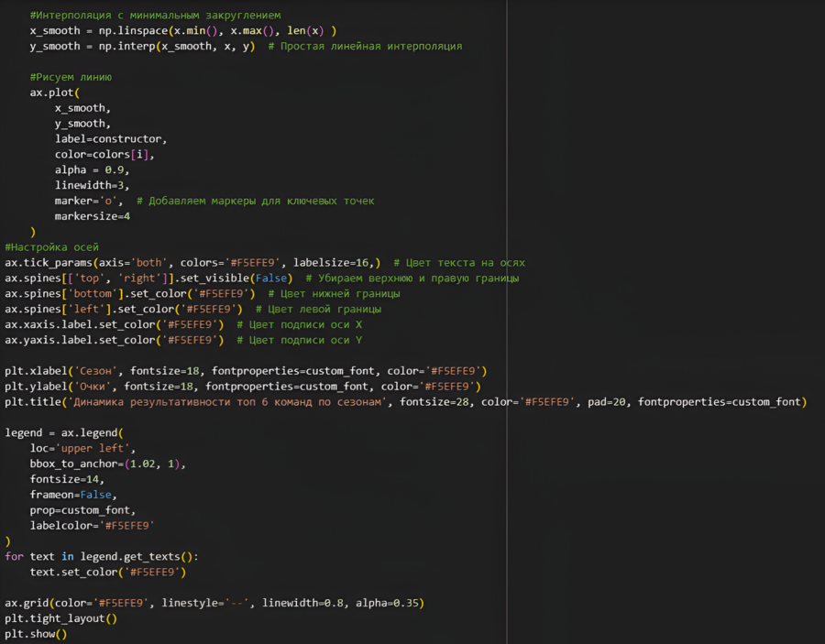This screenshot has height=644, width=825.
Task: Click the 'ax.plot(' line
Action: [x=55, y=93]
